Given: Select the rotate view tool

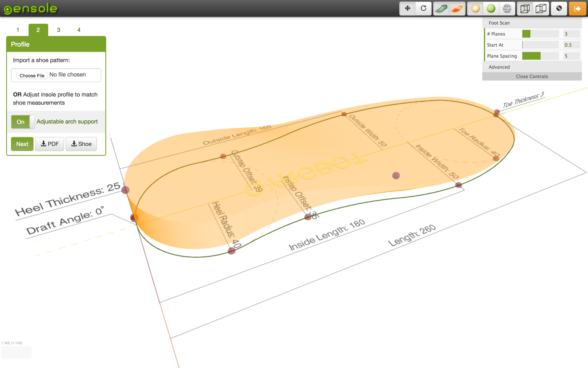Looking at the screenshot, I should 423,9.
